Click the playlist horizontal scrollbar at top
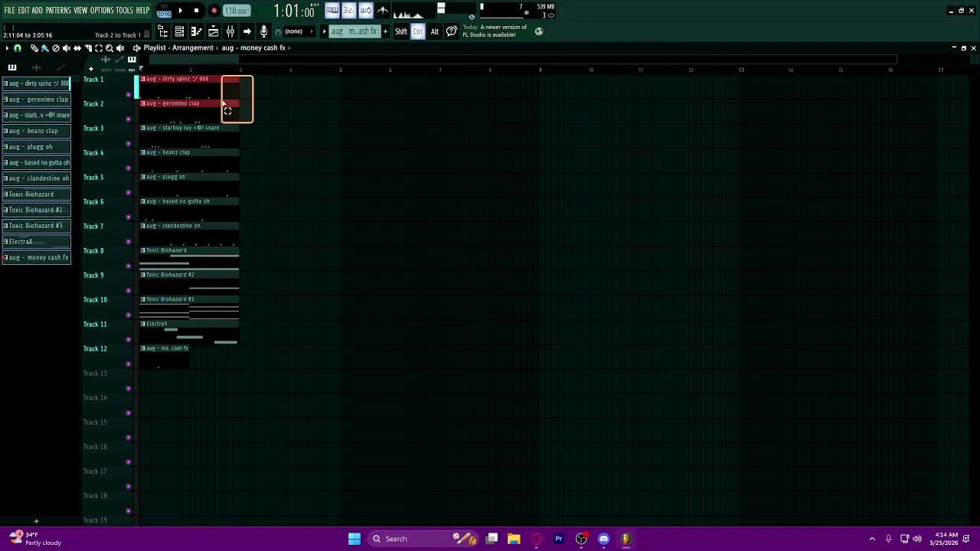This screenshot has height=551, width=980. click(x=522, y=60)
